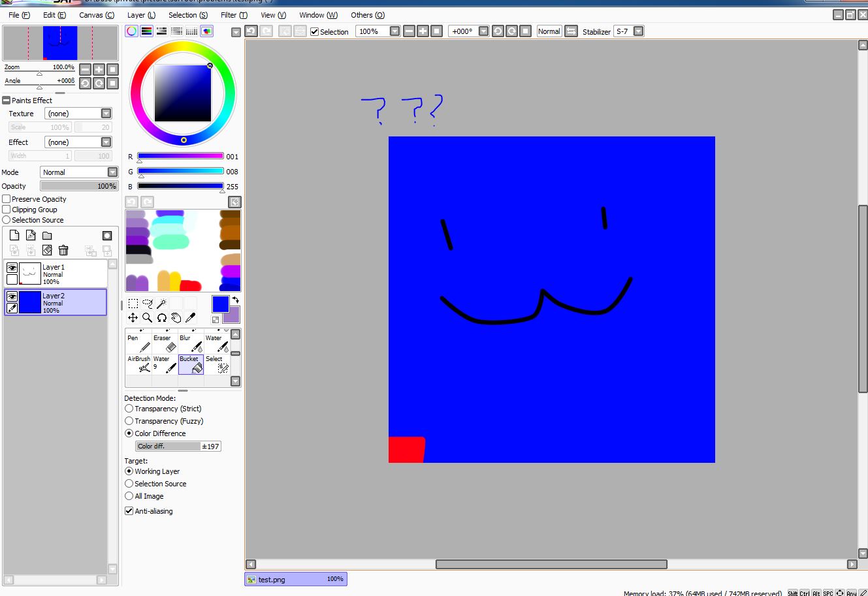The image size is (868, 596).
Task: Select the Eraser tool
Action: click(165, 343)
